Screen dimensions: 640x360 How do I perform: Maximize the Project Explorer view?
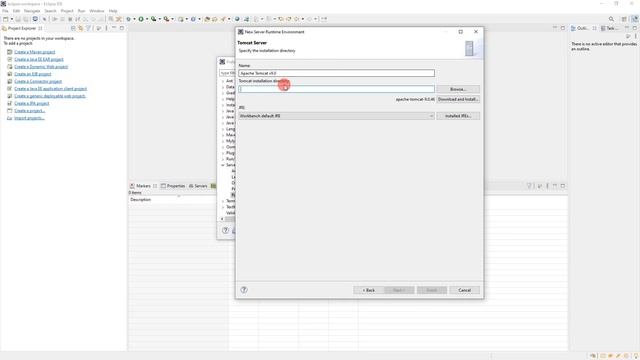(x=122, y=28)
